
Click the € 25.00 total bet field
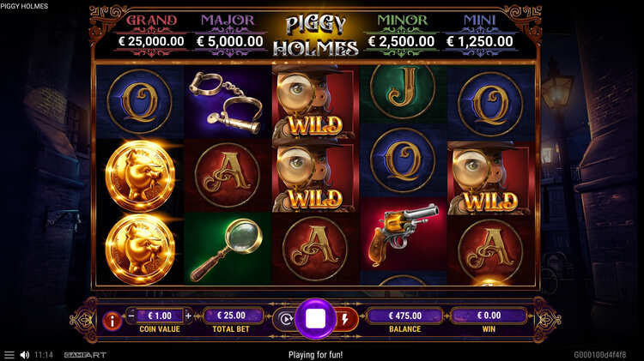pos(231,316)
